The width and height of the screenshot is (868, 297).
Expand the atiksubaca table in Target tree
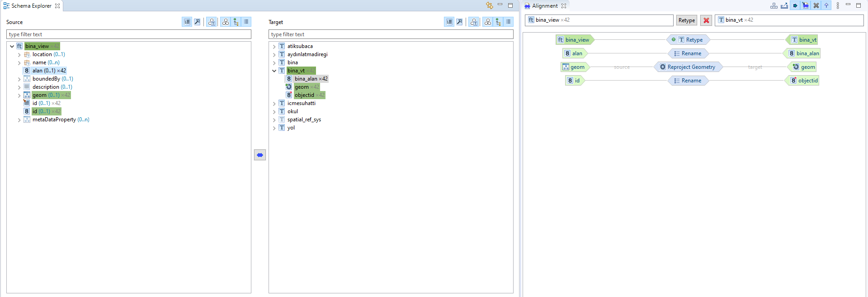pos(274,47)
